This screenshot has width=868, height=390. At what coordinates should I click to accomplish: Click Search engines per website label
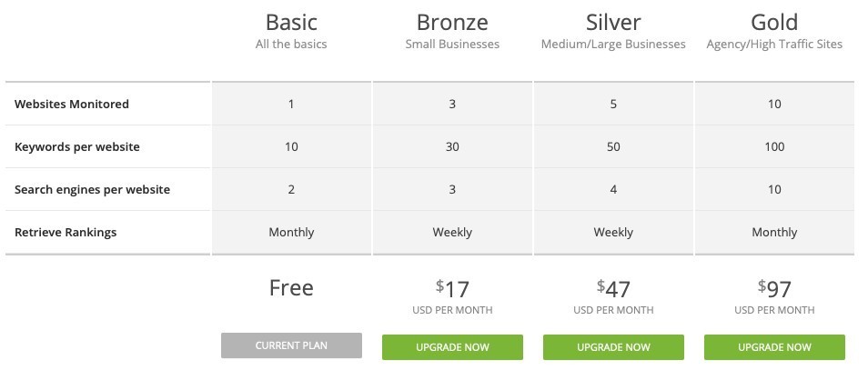pyautogui.click(x=93, y=189)
